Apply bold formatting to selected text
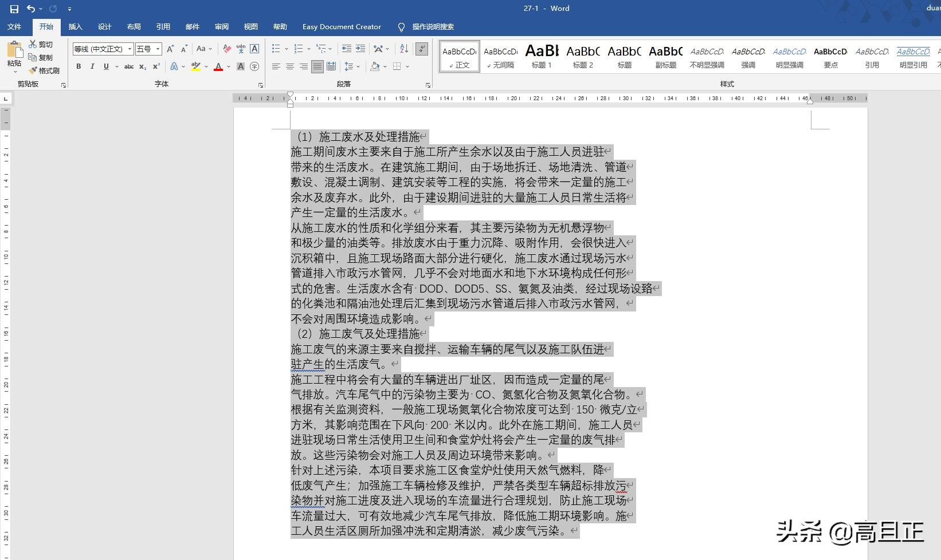Viewport: 941px width, 560px height. point(79,66)
